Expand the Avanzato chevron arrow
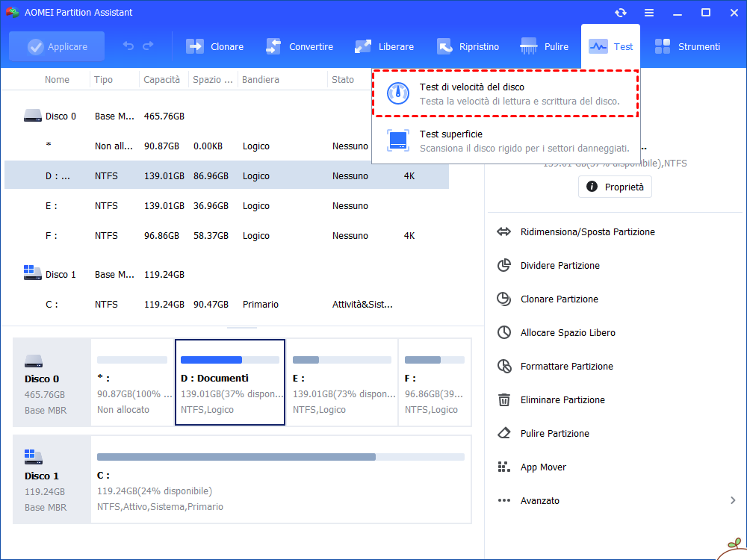747x560 pixels. point(733,500)
